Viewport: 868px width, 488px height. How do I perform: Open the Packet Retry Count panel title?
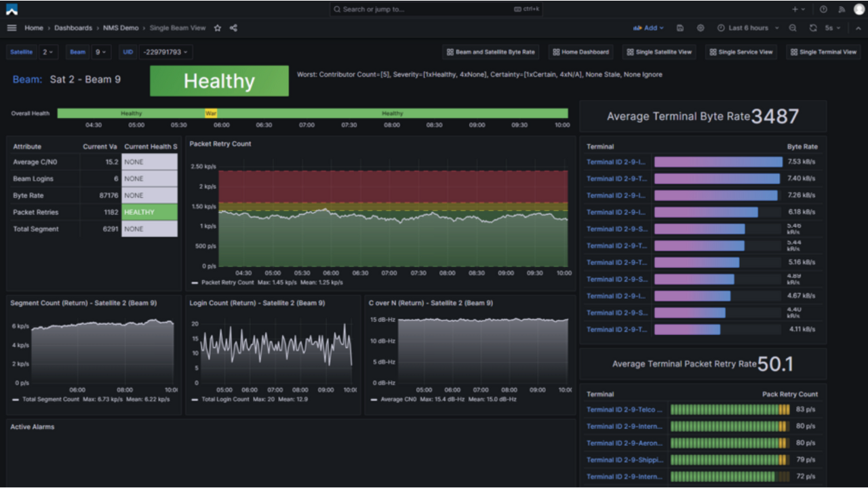pos(220,144)
